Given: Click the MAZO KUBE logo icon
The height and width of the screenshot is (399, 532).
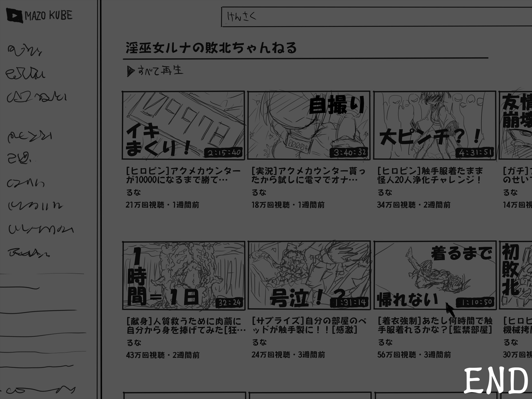Looking at the screenshot, I should coord(15,16).
